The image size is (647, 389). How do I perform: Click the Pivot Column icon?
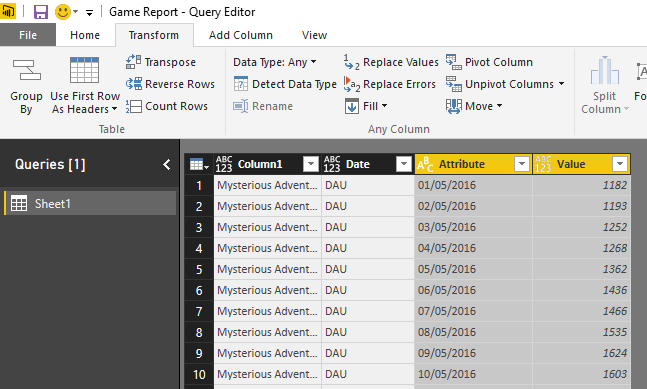coord(453,62)
